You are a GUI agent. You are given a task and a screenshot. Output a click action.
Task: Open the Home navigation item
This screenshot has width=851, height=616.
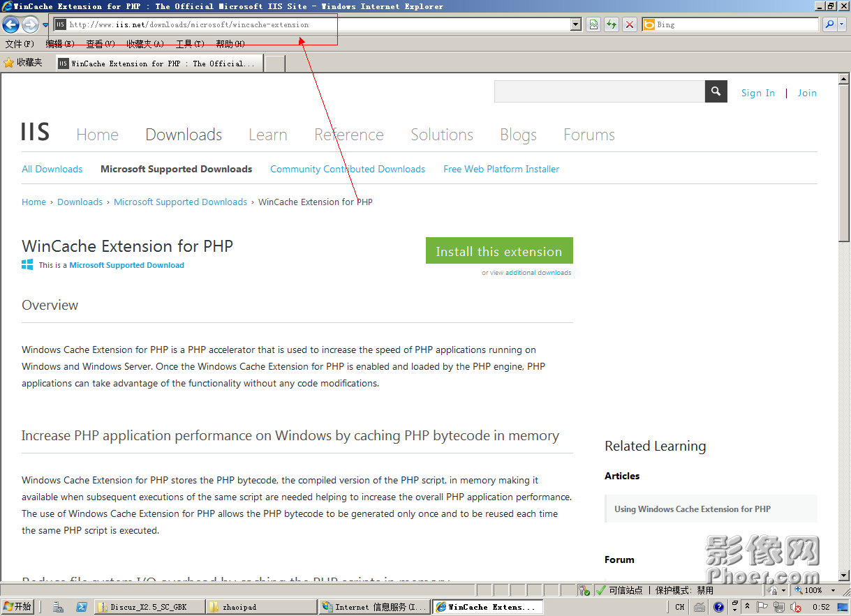click(x=97, y=135)
